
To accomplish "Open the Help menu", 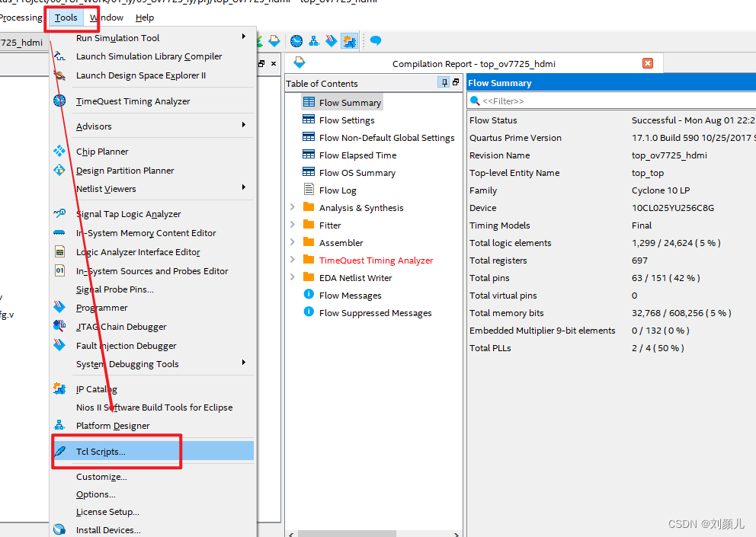I will pyautogui.click(x=145, y=18).
